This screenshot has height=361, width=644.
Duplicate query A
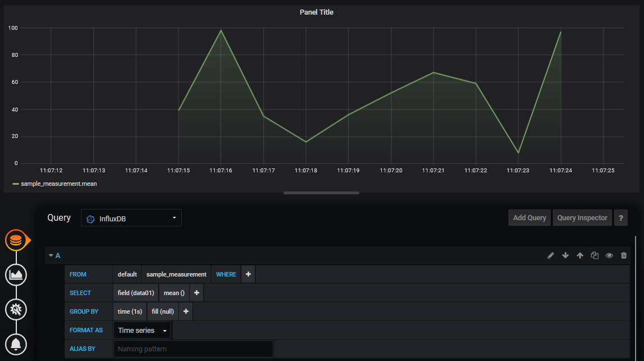595,256
